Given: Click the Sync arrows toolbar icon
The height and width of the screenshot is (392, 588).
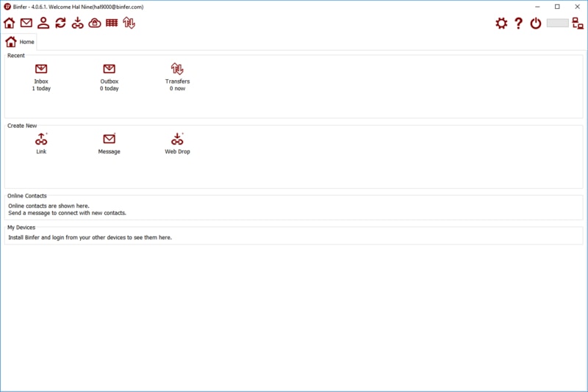Looking at the screenshot, I should (60, 23).
